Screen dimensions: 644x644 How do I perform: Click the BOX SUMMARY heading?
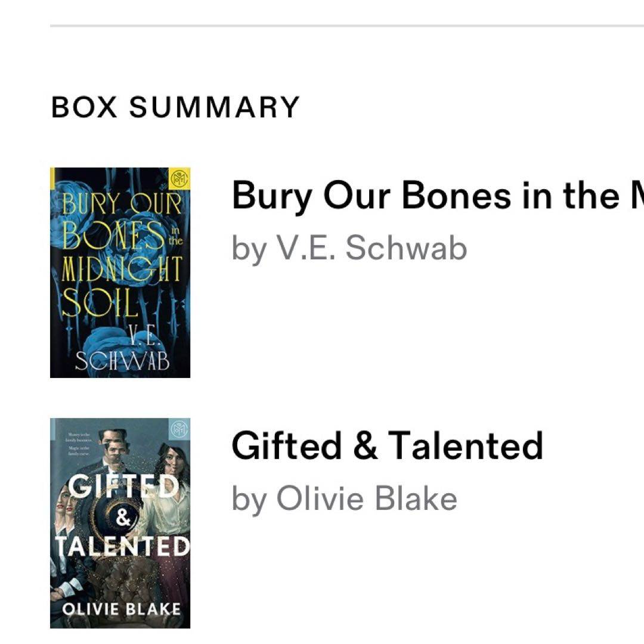coord(175,107)
